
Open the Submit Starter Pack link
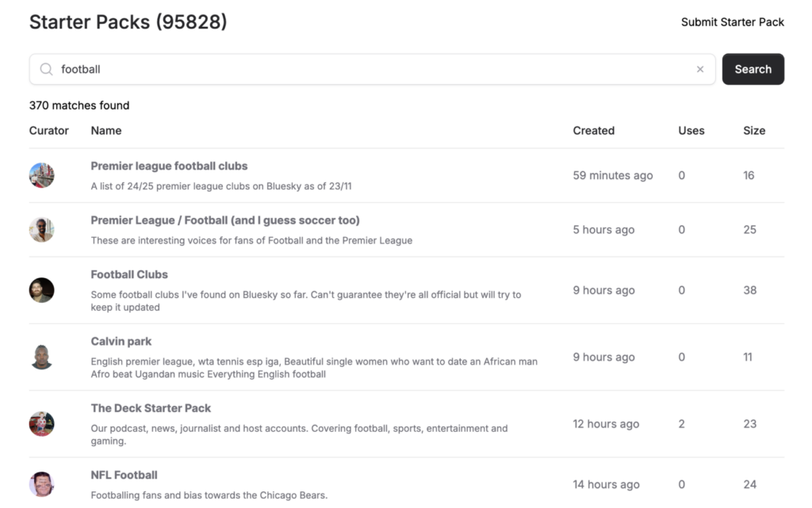(732, 22)
